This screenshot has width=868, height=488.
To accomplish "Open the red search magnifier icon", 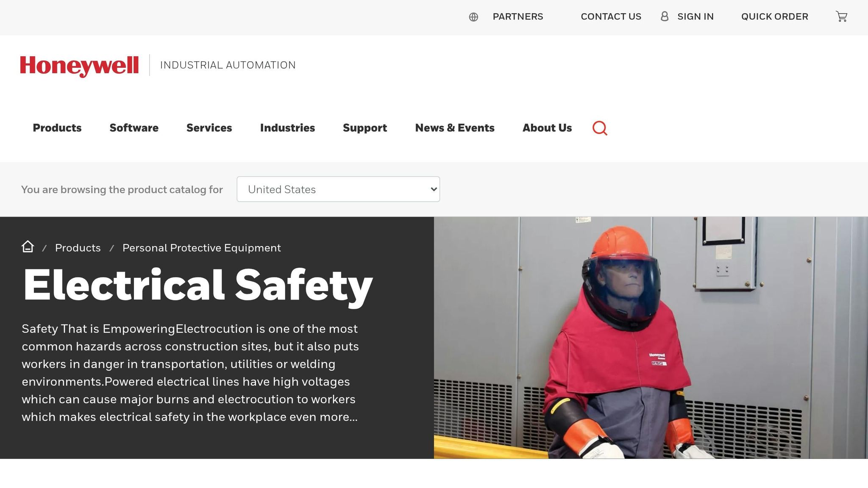I will tap(600, 128).
